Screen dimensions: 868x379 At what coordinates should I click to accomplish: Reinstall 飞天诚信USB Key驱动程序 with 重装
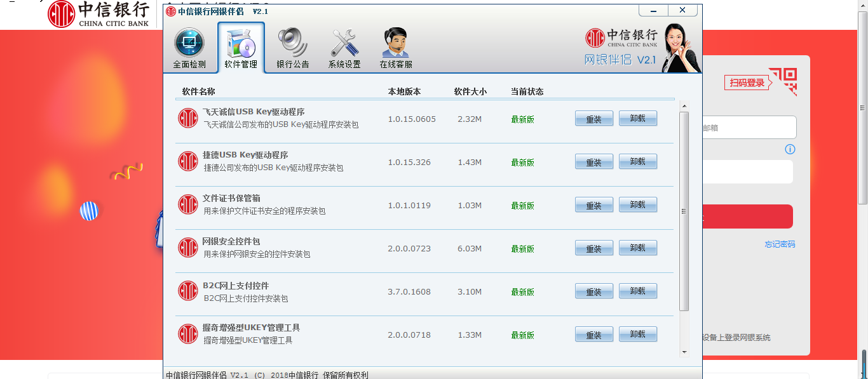coord(594,119)
